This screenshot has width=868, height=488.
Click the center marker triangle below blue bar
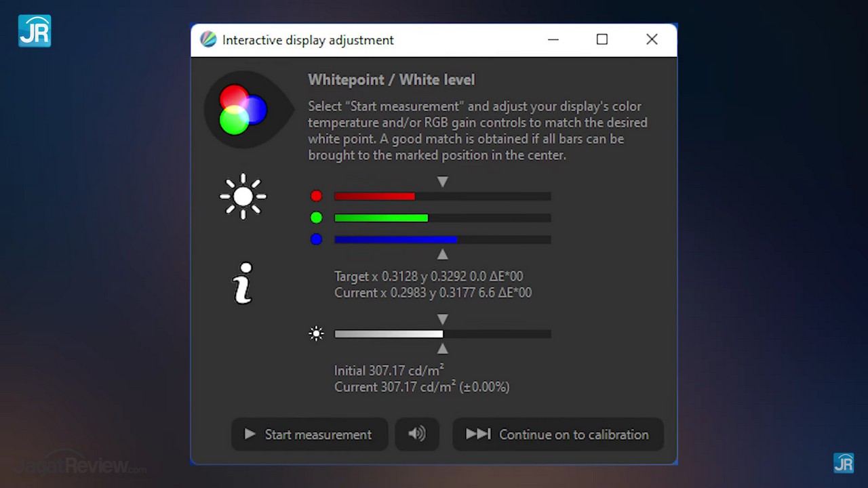(x=442, y=254)
